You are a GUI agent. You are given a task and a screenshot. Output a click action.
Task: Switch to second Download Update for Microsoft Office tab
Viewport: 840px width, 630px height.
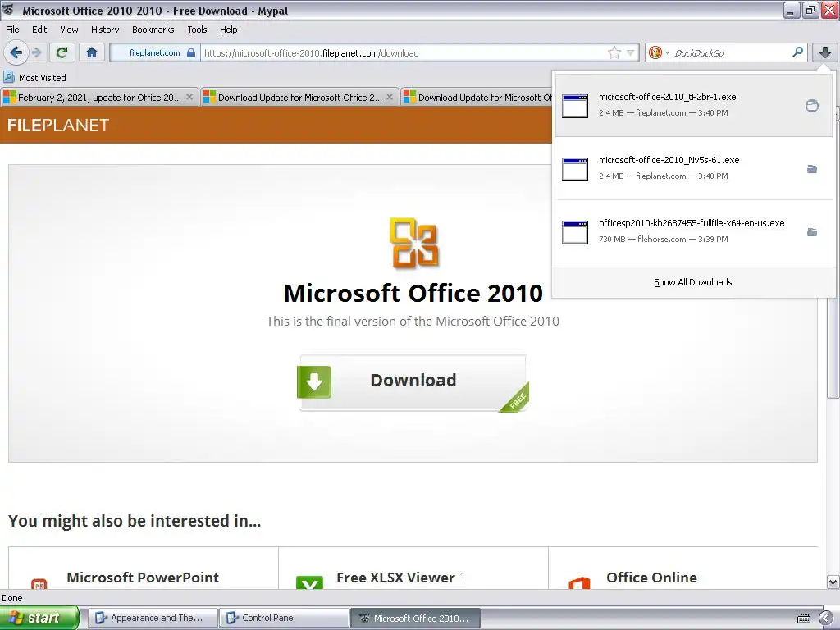[299, 97]
